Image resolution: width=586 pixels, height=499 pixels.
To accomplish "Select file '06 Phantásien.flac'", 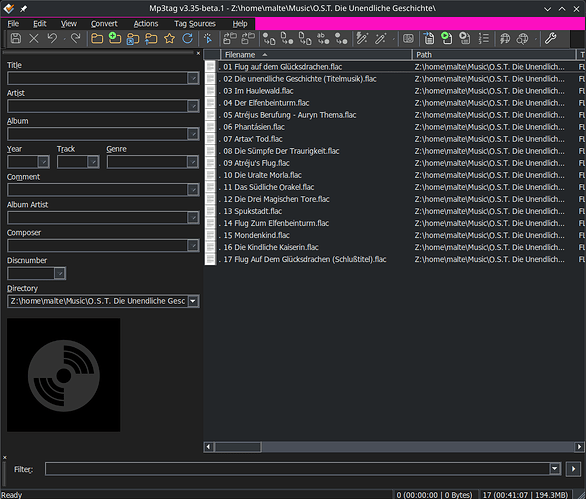I will [254, 127].
